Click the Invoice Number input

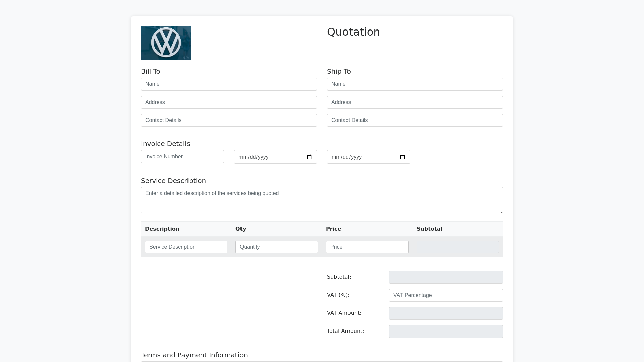click(x=182, y=157)
